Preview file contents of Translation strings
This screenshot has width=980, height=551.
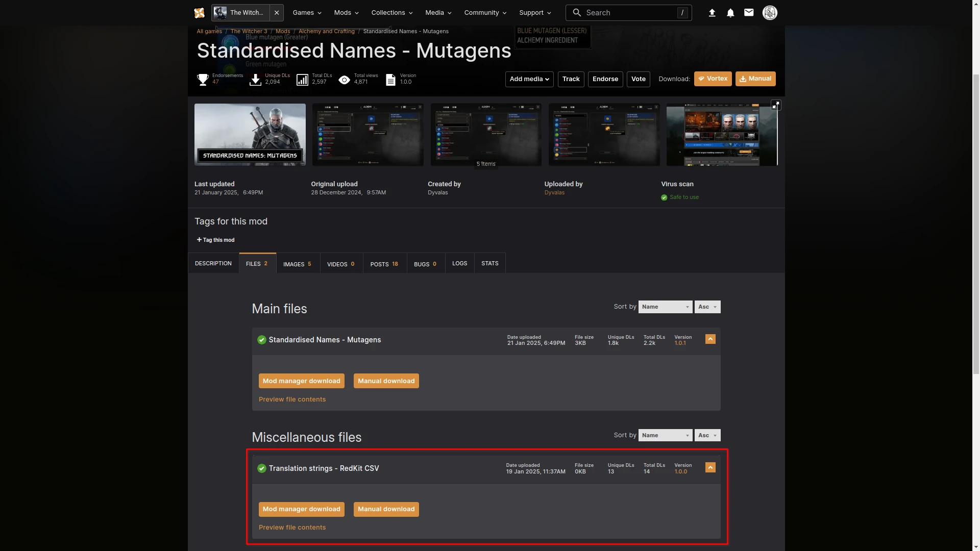[x=292, y=528]
